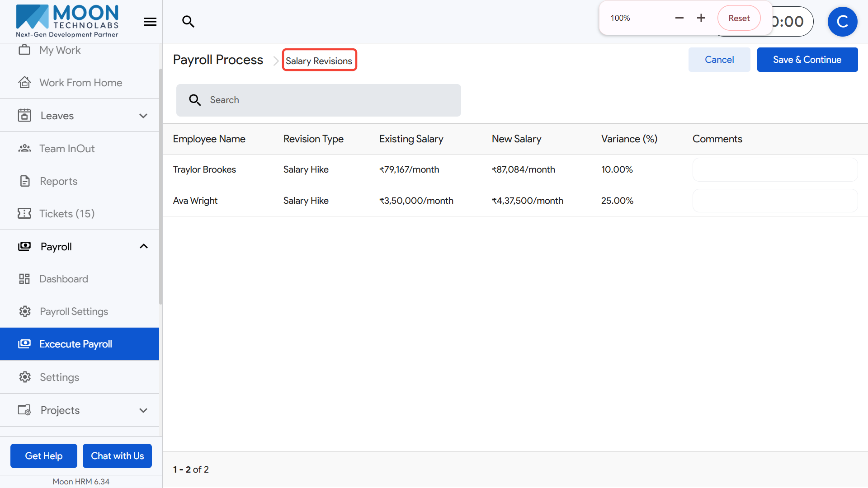This screenshot has width=868, height=488.
Task: Expand the Leaves submenu
Action: [x=143, y=116]
